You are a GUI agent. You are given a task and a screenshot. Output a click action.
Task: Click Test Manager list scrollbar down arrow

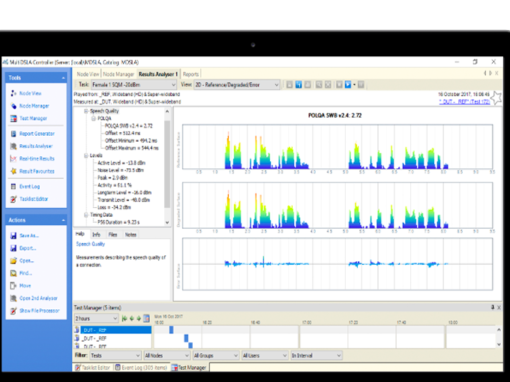(x=499, y=344)
